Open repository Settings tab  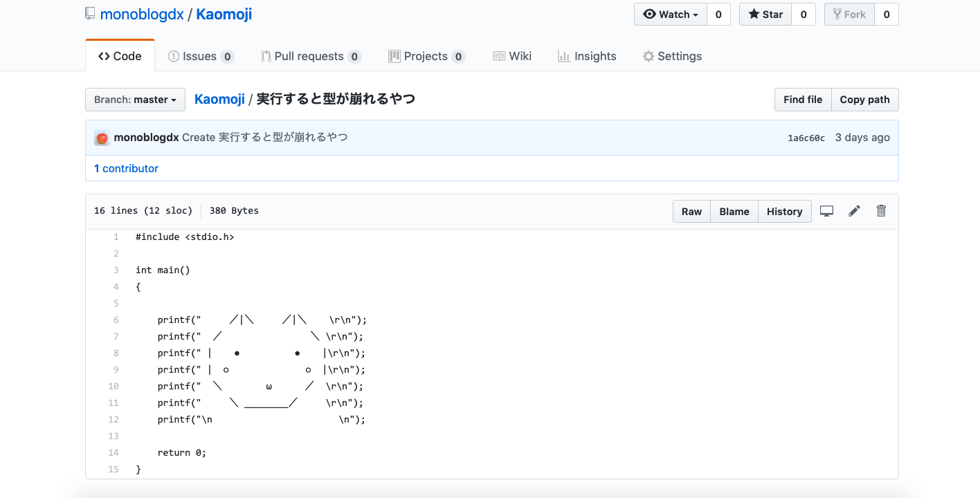[672, 57]
